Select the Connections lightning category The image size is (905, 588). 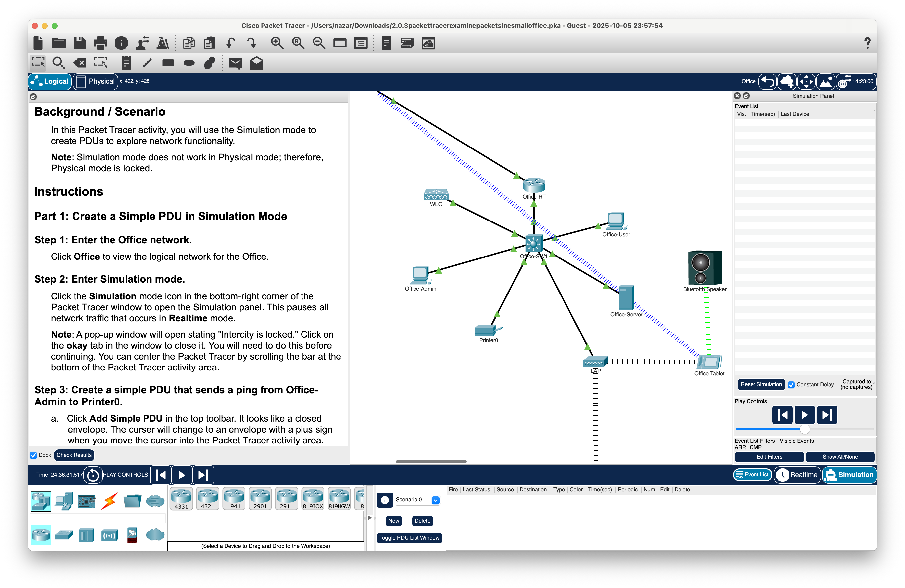pos(110,501)
